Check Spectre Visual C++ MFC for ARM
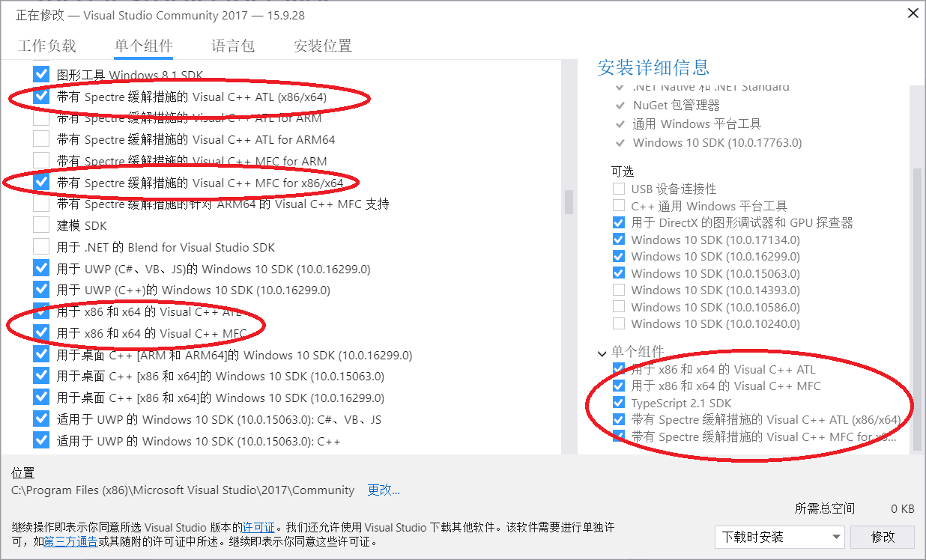The width and height of the screenshot is (926, 560). tap(41, 161)
